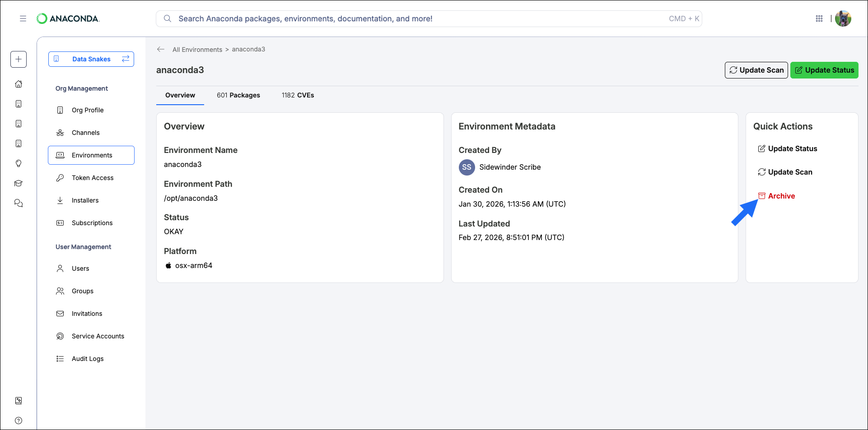Switch to the Overview tab

pyautogui.click(x=180, y=95)
